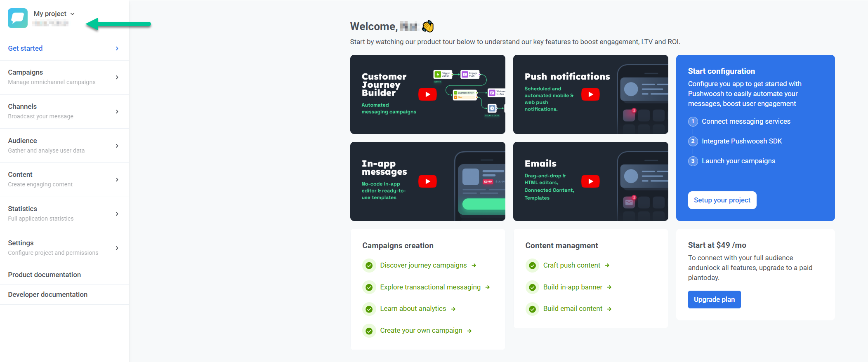Play the Emails tour video
868x362 pixels.
[590, 181]
